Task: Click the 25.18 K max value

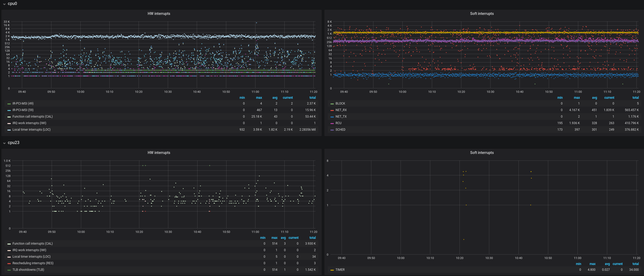Action: pyautogui.click(x=257, y=117)
